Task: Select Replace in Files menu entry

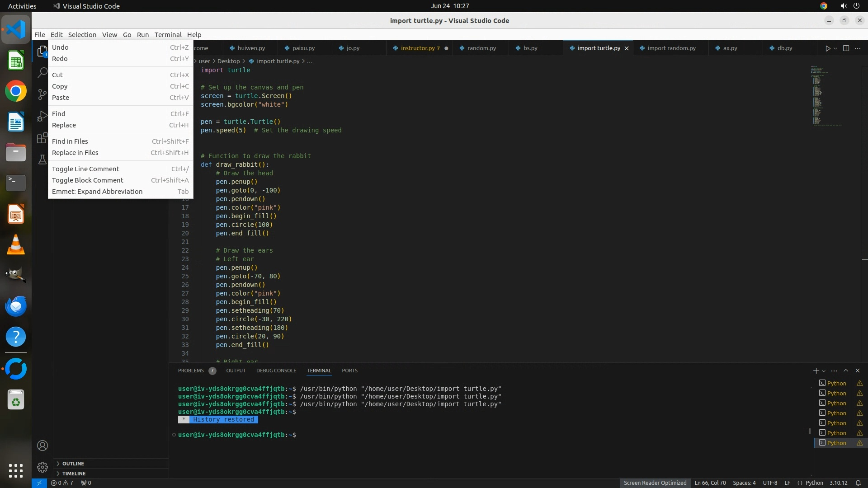Action: pos(75,153)
